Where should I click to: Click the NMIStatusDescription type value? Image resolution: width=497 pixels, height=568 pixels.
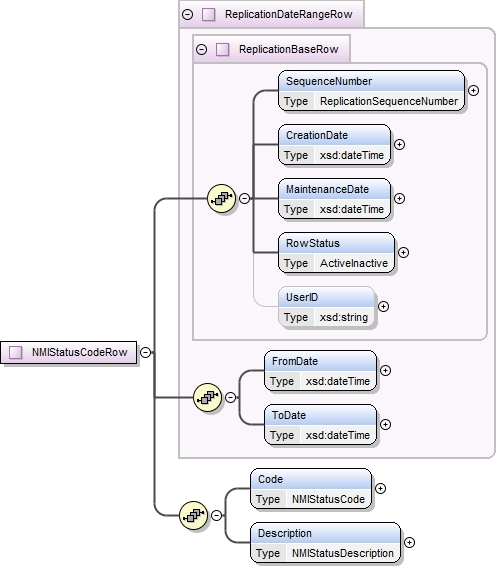pyautogui.click(x=343, y=553)
